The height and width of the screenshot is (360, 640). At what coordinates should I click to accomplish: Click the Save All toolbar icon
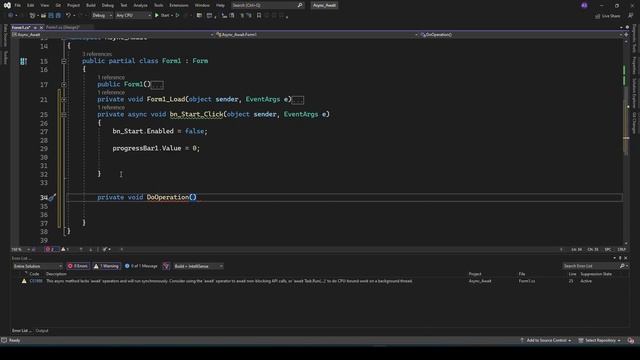point(58,16)
